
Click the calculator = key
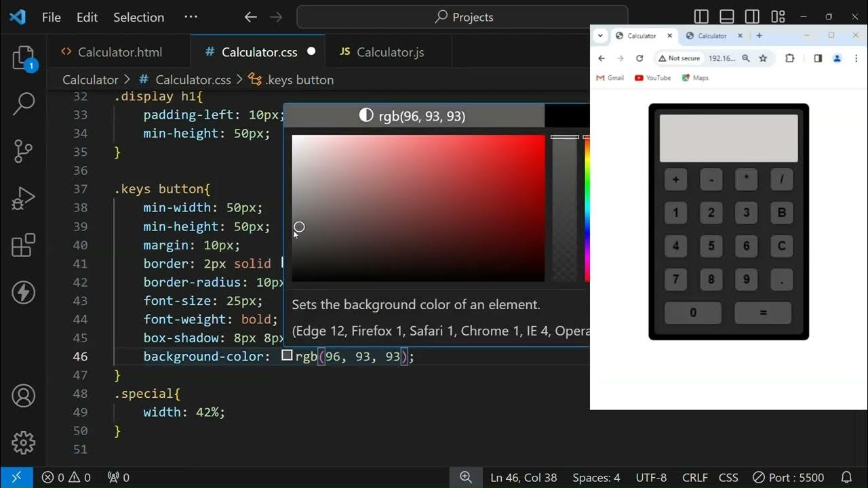click(763, 312)
